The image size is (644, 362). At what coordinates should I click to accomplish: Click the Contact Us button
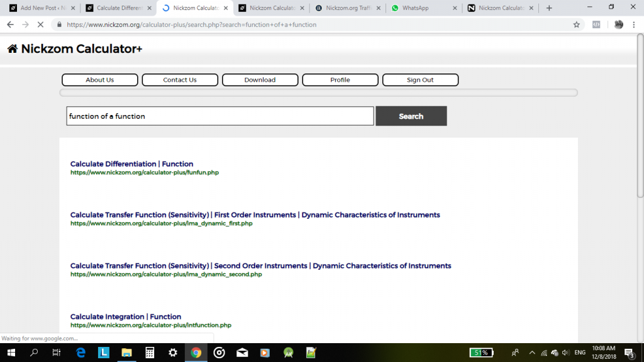tap(180, 80)
